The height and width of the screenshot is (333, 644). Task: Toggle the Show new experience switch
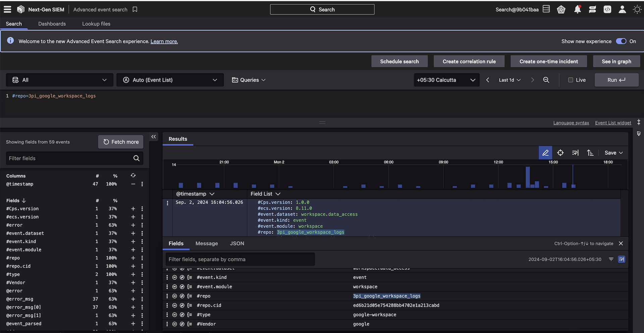(621, 41)
